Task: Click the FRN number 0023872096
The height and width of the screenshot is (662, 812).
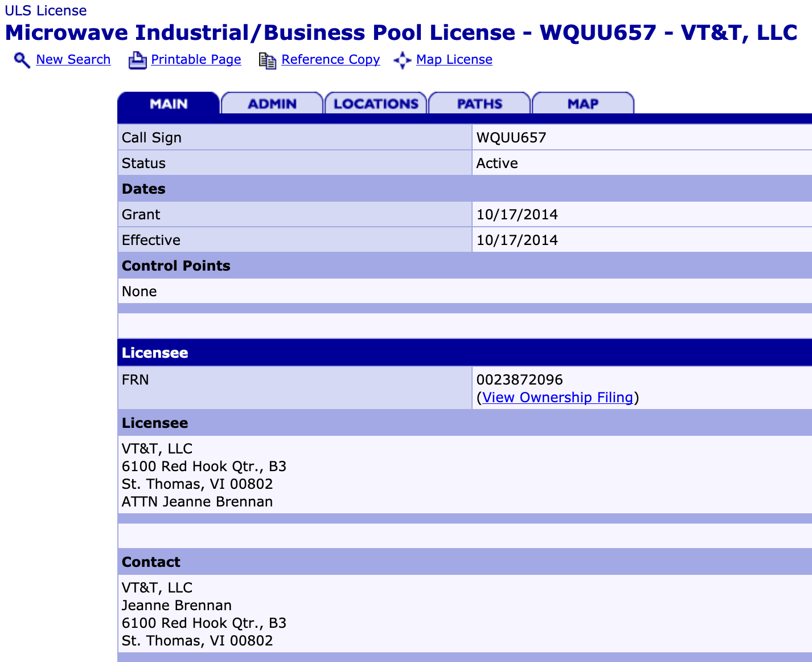Action: click(519, 380)
